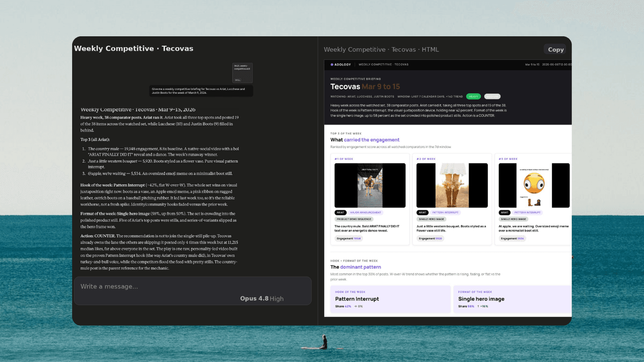Click the grey MEDIUM status pill
The height and width of the screenshot is (362, 644).
click(492, 97)
